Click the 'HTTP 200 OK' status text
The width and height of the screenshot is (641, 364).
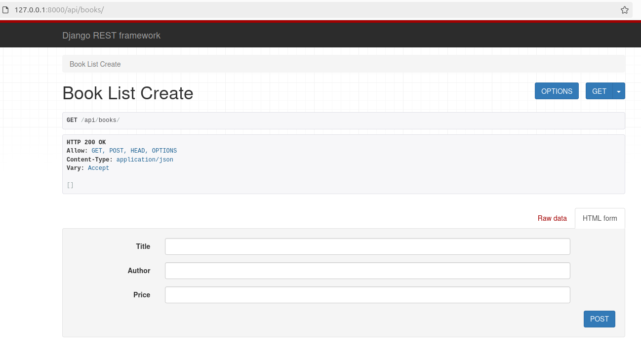point(86,142)
